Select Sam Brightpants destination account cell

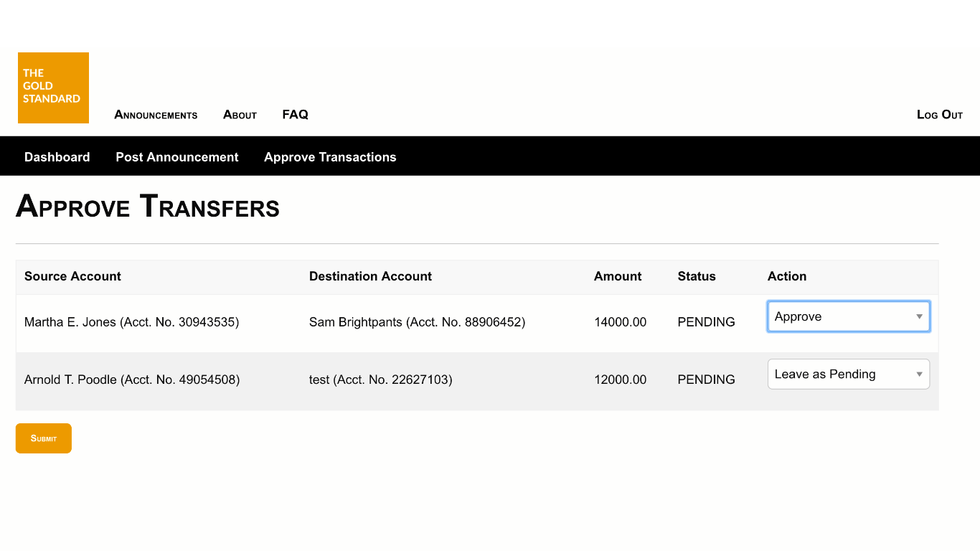[418, 322]
